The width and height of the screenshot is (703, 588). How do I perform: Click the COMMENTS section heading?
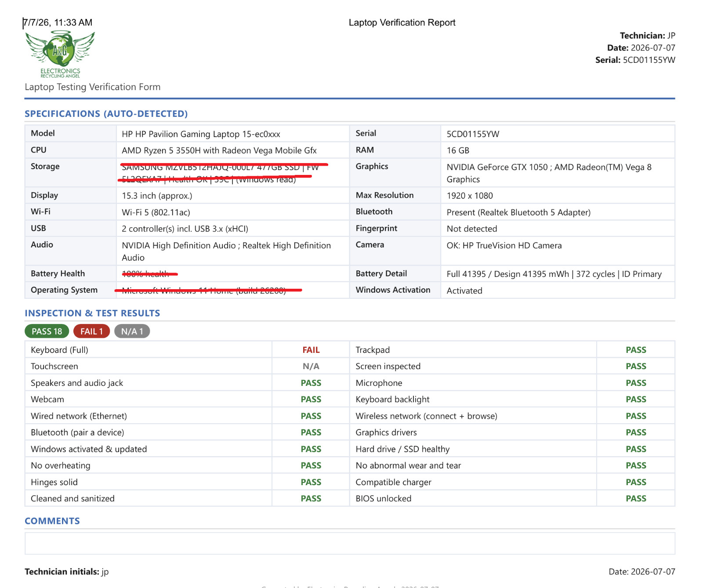click(52, 521)
